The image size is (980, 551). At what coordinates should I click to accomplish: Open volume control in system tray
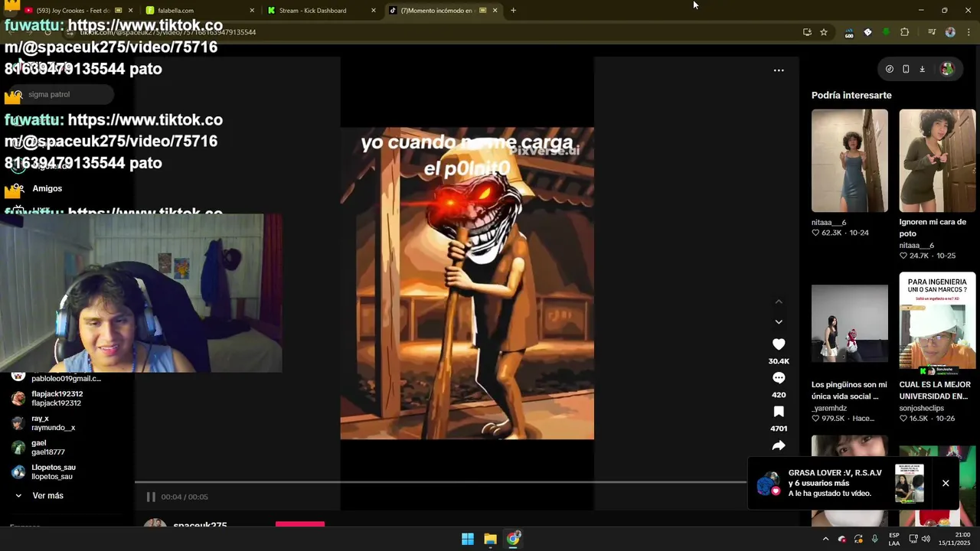pos(926,539)
